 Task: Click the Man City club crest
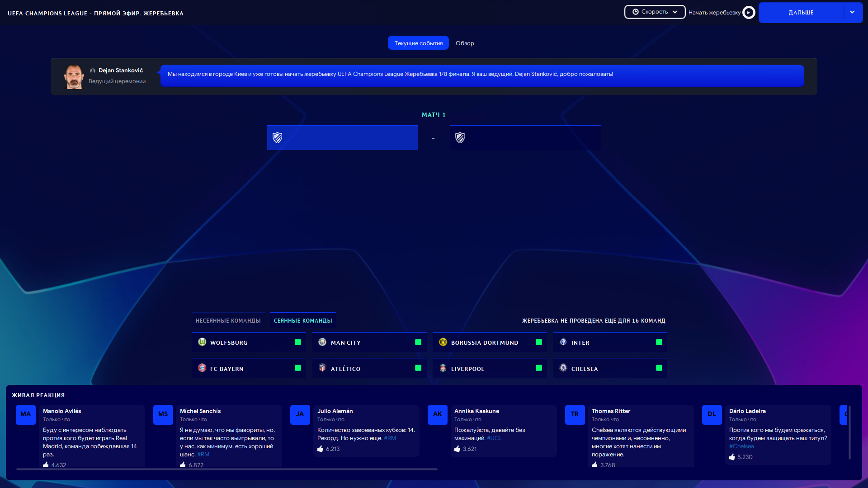322,342
